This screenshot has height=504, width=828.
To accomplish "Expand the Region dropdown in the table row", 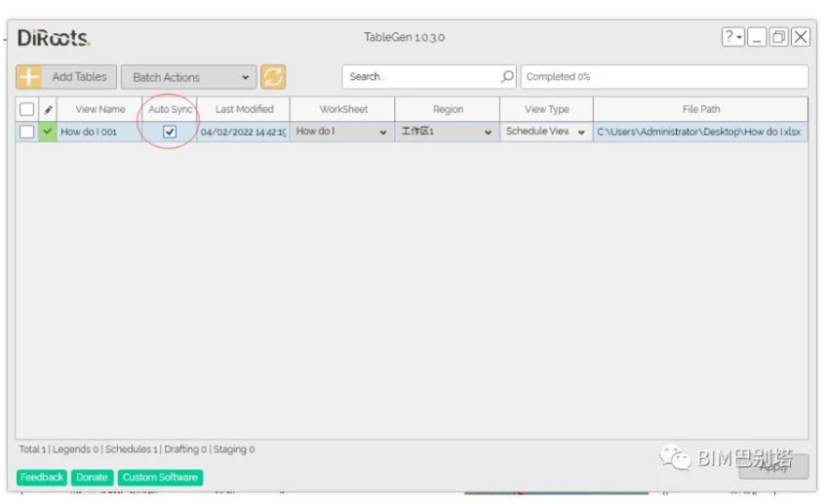I will pyautogui.click(x=447, y=132).
